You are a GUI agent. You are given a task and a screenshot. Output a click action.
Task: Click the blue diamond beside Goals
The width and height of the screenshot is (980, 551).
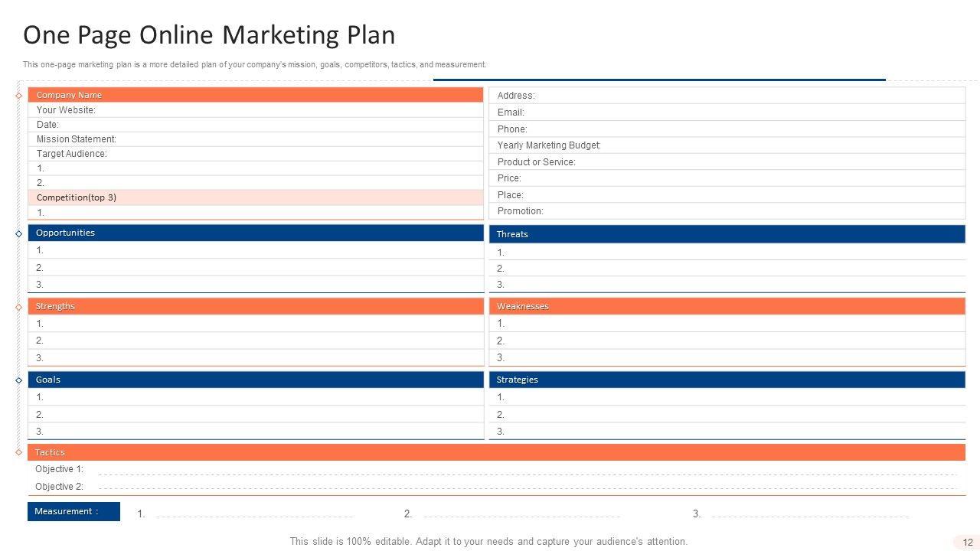click(x=18, y=380)
